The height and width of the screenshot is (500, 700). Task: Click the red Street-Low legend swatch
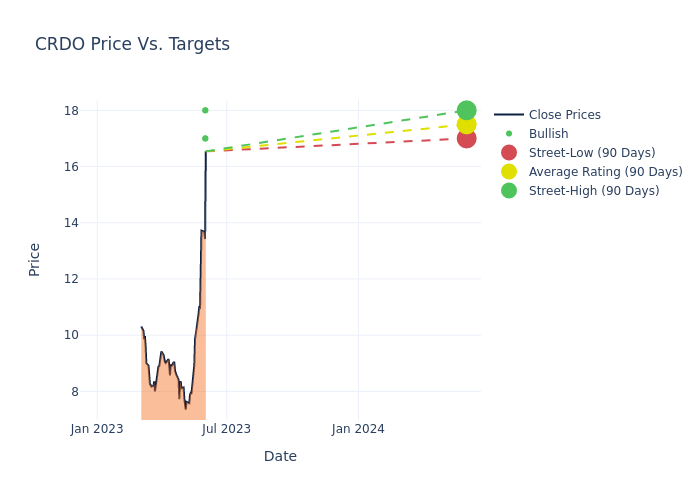pyautogui.click(x=509, y=153)
